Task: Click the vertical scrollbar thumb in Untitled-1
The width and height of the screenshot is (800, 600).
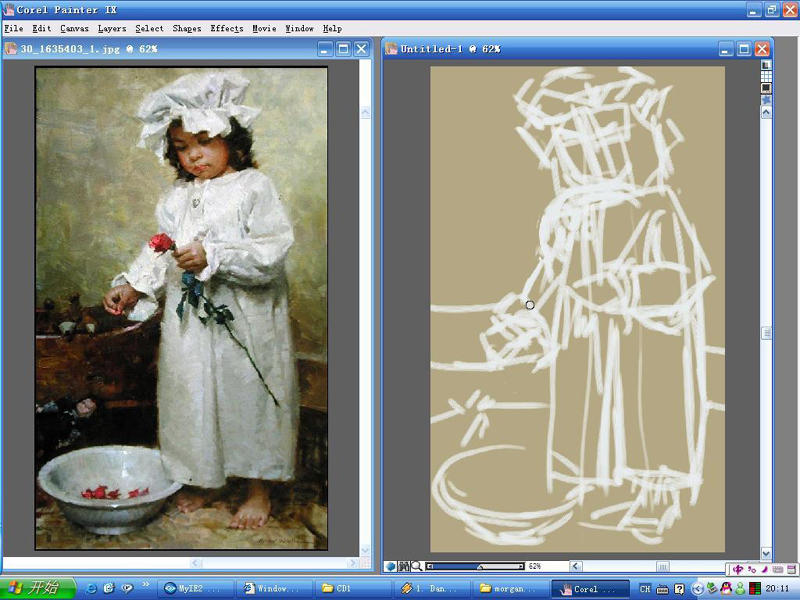Action: 766,333
